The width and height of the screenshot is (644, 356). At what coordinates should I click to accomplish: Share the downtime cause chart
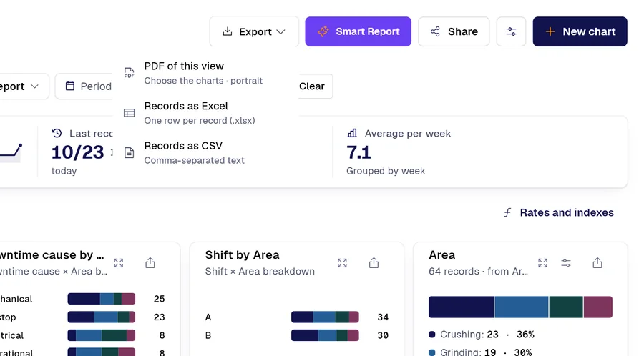click(x=150, y=263)
